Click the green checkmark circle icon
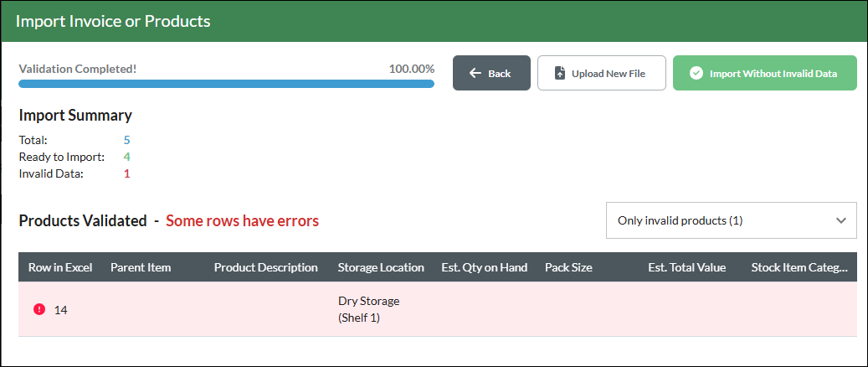868x367 pixels. tap(696, 73)
